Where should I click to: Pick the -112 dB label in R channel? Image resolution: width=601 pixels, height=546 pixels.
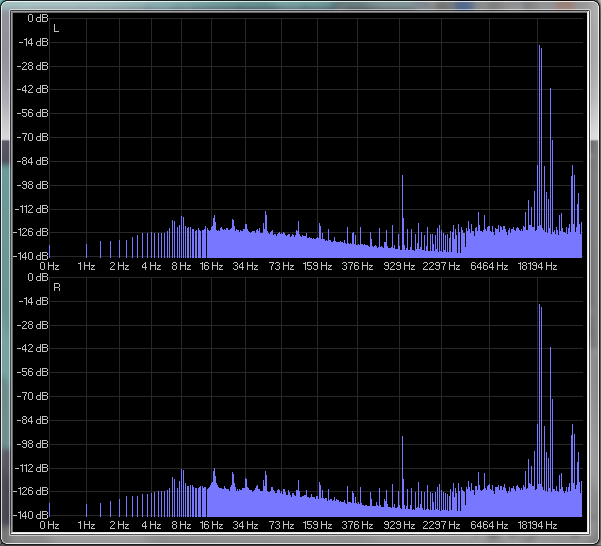coord(32,468)
